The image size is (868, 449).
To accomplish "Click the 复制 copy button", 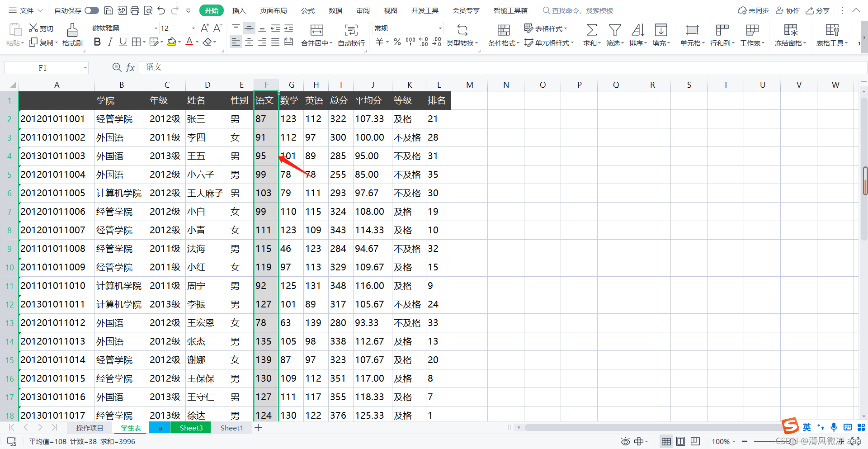I will [x=43, y=42].
